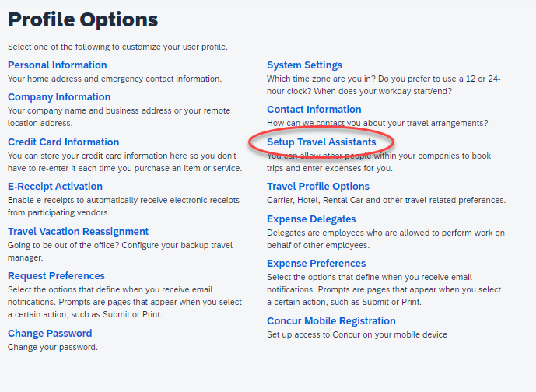Click the 'Change your password.' description text
Image resolution: width=536 pixels, height=392 pixels.
[53, 347]
